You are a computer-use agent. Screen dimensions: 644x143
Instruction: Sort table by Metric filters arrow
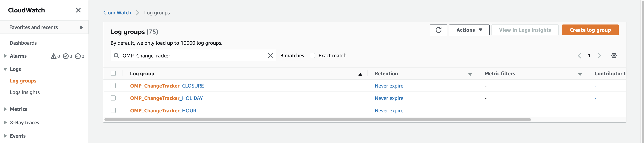(x=580, y=74)
